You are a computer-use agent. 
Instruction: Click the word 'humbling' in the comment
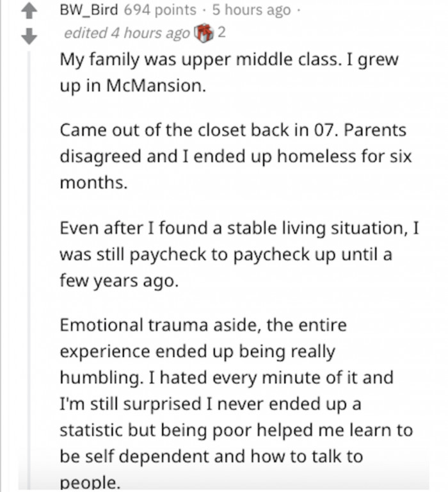click(100, 377)
